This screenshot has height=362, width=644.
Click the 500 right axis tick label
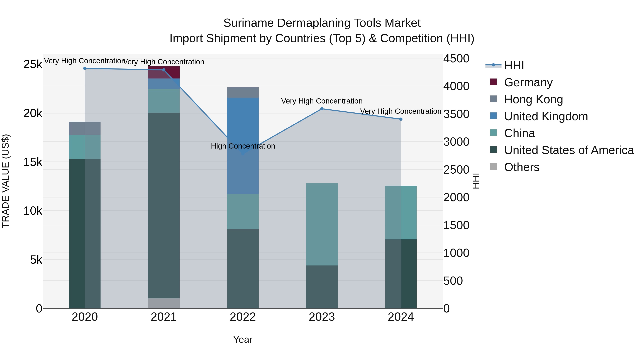(x=453, y=281)
